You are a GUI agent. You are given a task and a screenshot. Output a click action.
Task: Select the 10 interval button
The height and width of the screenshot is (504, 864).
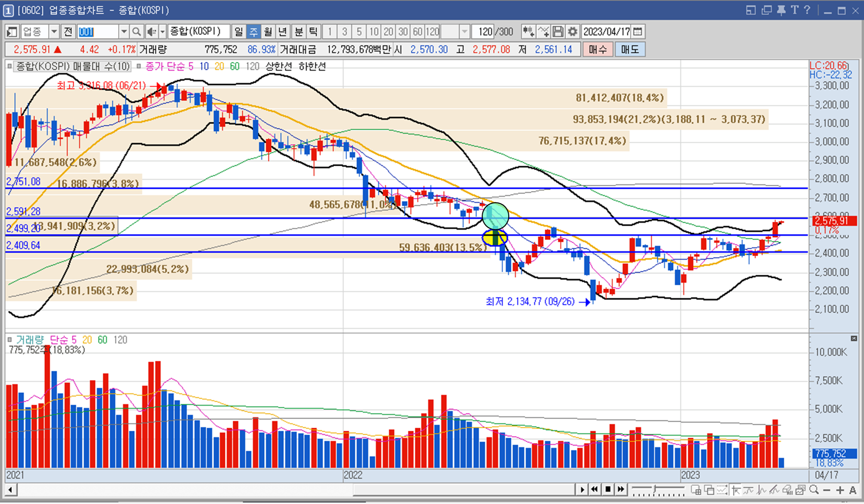[x=374, y=32]
